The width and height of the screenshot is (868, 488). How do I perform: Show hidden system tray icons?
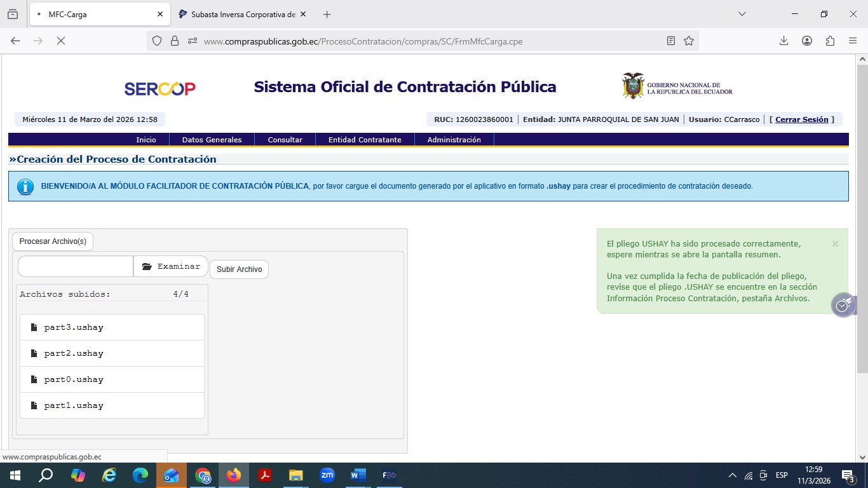pyautogui.click(x=732, y=475)
